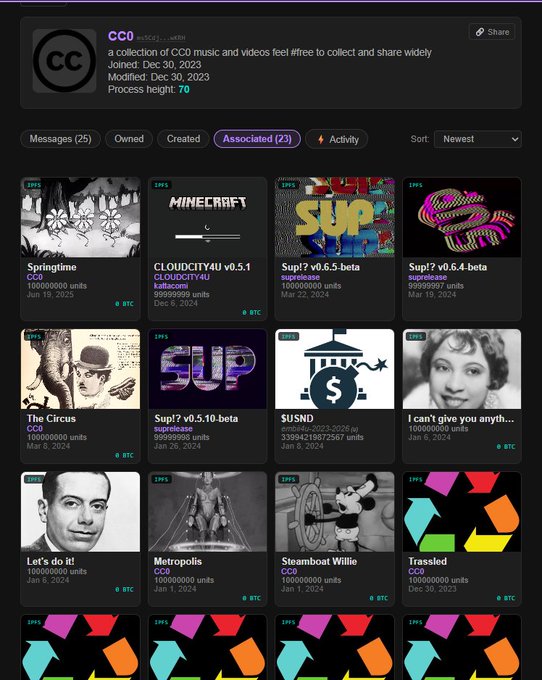Click the IPFS badge on Let's do it! card
Screen dimensions: 542x680
[33, 479]
